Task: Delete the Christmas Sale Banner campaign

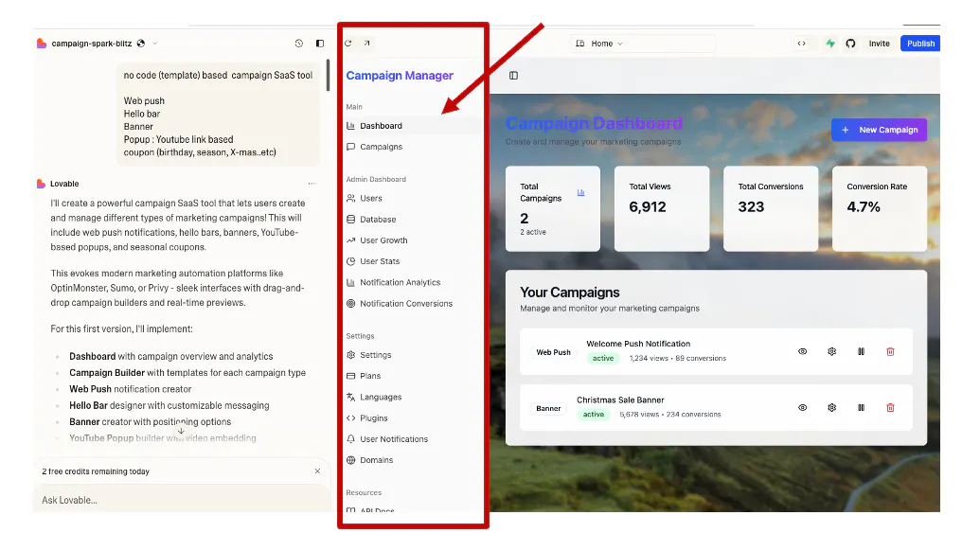Action: 891,407
